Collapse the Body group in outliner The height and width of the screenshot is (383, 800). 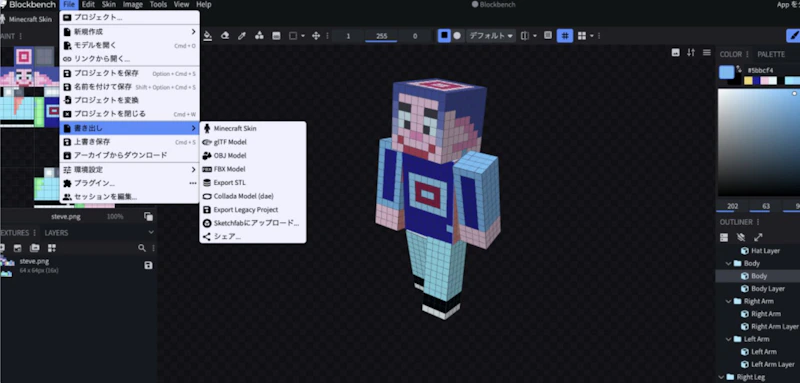tap(729, 264)
